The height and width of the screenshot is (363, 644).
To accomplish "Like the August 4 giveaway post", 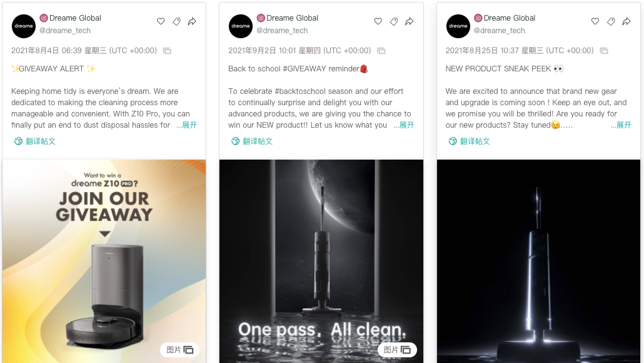I will point(161,21).
